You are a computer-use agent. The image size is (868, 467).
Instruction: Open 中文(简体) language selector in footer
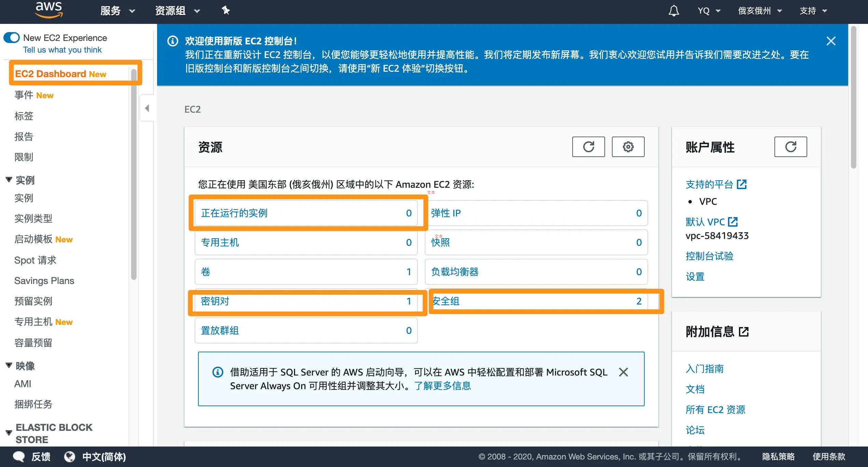(x=103, y=456)
